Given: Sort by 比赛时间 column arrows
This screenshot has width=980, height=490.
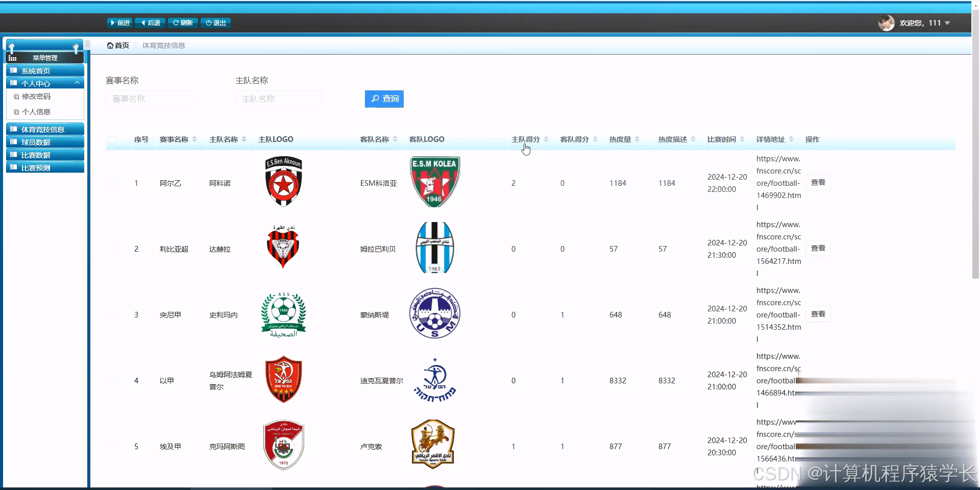Looking at the screenshot, I should pyautogui.click(x=742, y=139).
